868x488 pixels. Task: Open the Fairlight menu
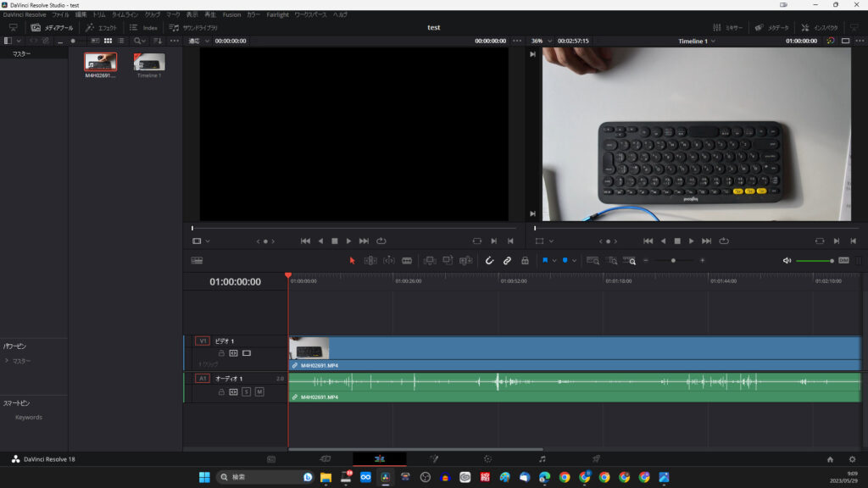click(277, 15)
